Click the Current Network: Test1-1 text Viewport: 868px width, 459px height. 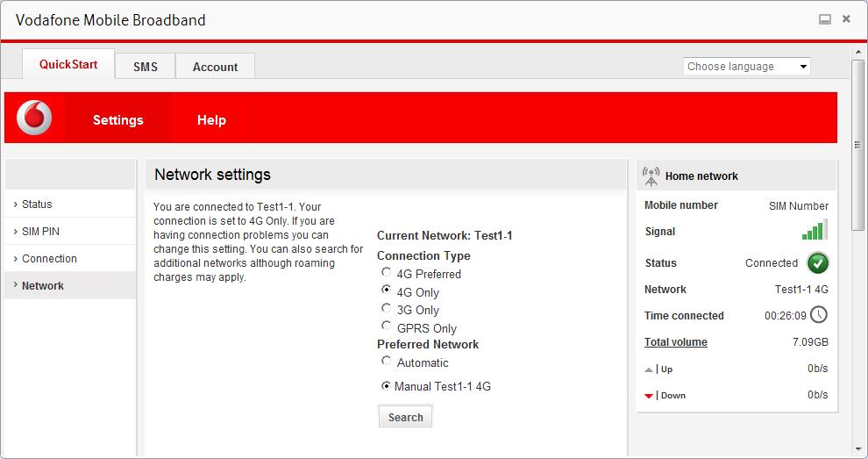tap(445, 235)
